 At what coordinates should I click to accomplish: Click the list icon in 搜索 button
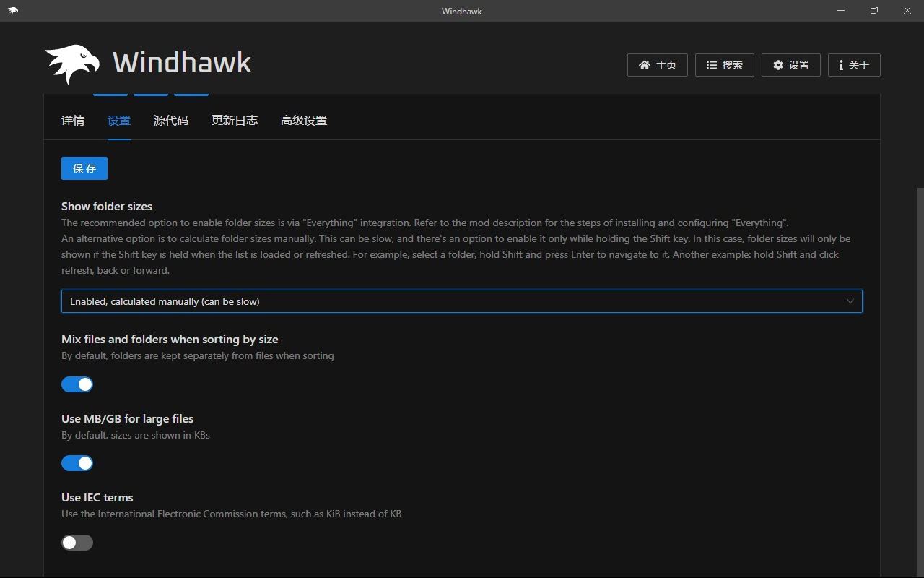click(712, 65)
